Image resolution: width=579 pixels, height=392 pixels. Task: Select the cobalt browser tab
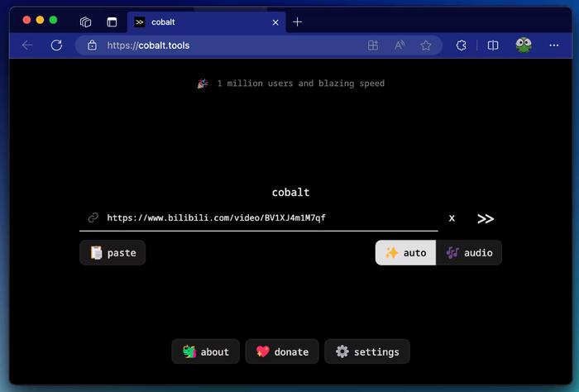point(207,22)
